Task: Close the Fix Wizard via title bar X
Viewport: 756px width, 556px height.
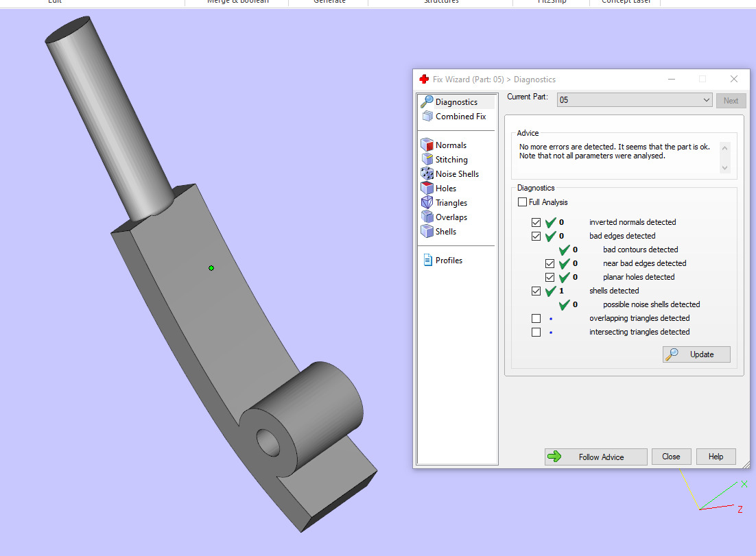Action: coord(734,79)
